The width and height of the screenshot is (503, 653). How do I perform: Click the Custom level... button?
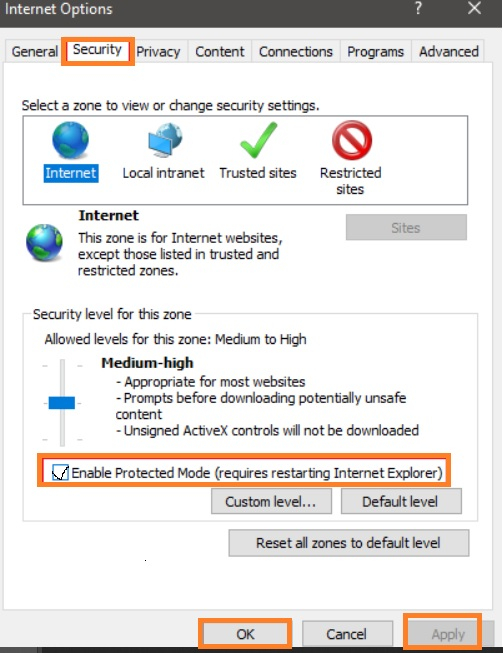click(271, 501)
